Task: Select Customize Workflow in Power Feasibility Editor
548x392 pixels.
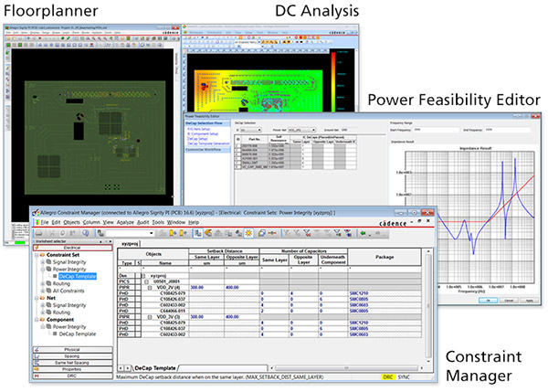Action: (x=207, y=150)
